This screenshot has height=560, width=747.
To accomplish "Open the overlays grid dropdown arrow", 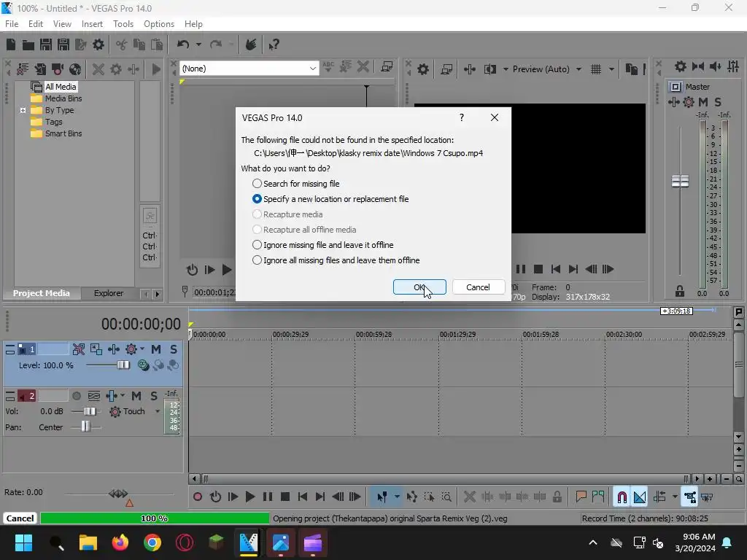I will click(x=611, y=69).
